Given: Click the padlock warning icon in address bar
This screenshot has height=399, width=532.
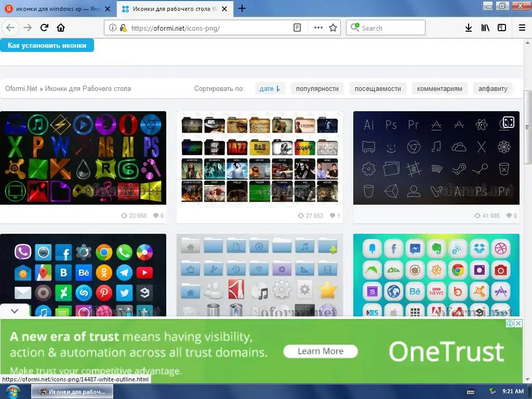Looking at the screenshot, I should click(x=123, y=28).
